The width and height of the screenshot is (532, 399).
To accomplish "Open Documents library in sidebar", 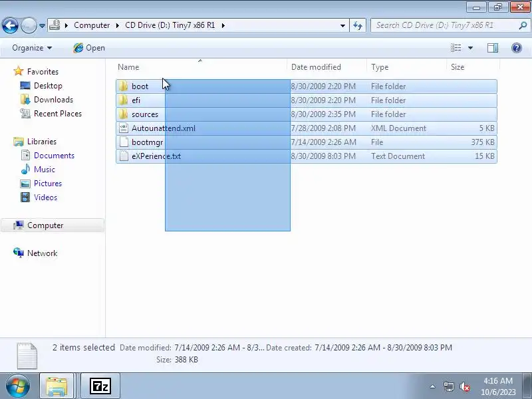I will tap(54, 155).
